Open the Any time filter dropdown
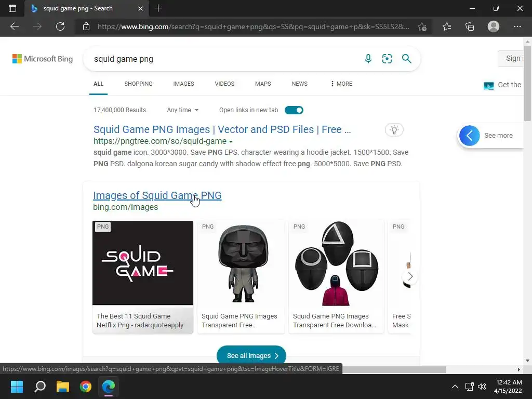The height and width of the screenshot is (399, 532). (182, 110)
